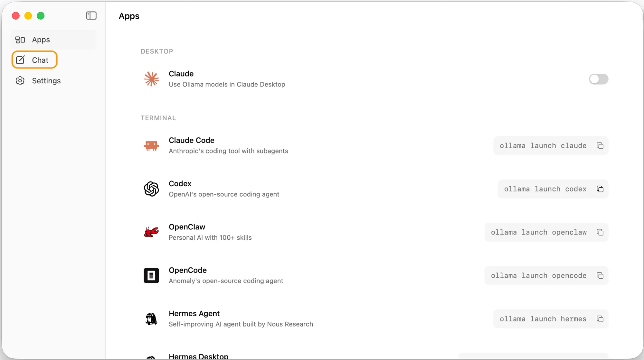
Task: Click the Apps page title heading
Action: click(x=129, y=16)
